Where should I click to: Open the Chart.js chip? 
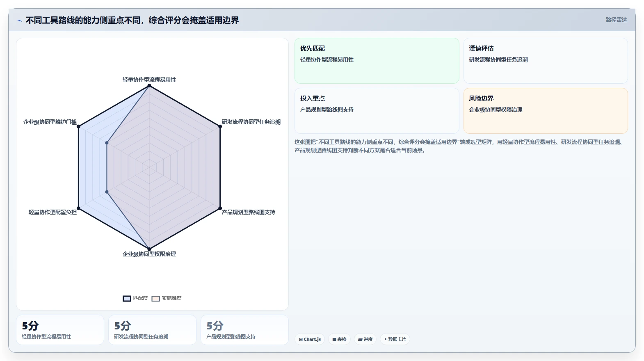tap(310, 339)
